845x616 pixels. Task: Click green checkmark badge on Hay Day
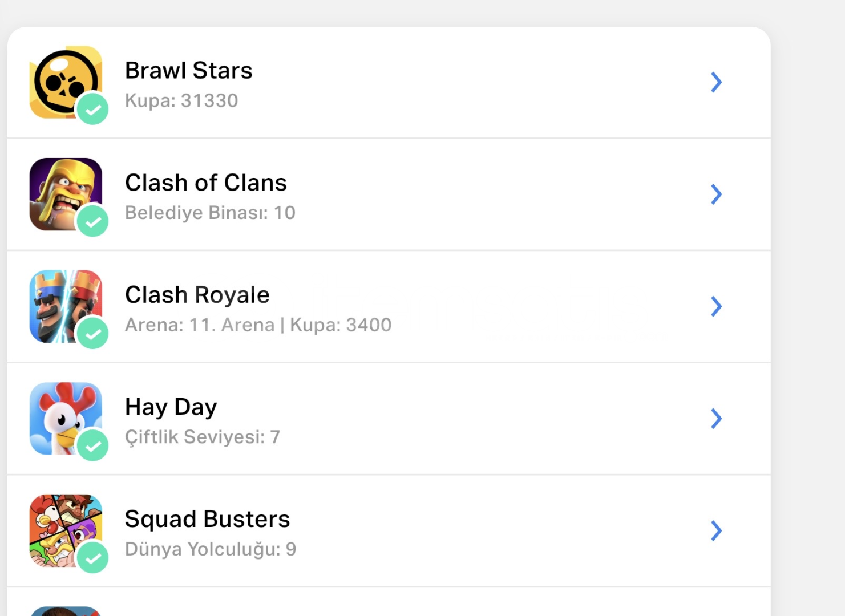[x=92, y=445]
